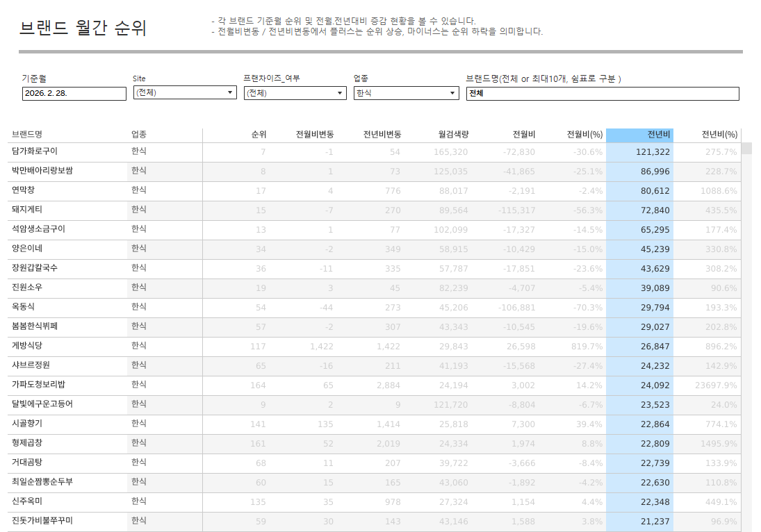The height and width of the screenshot is (532, 761).
Task: Expand the 프랜차이즈_여부 dropdown
Action: pyautogui.click(x=295, y=93)
